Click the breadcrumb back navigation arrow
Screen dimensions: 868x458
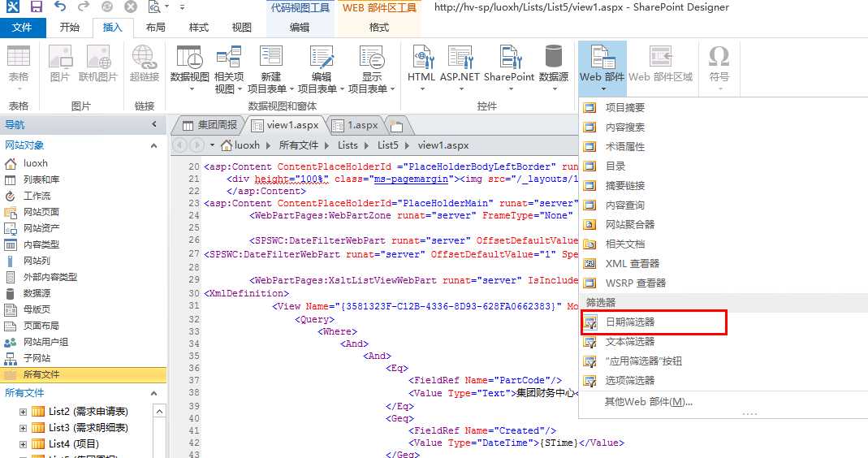click(179, 145)
